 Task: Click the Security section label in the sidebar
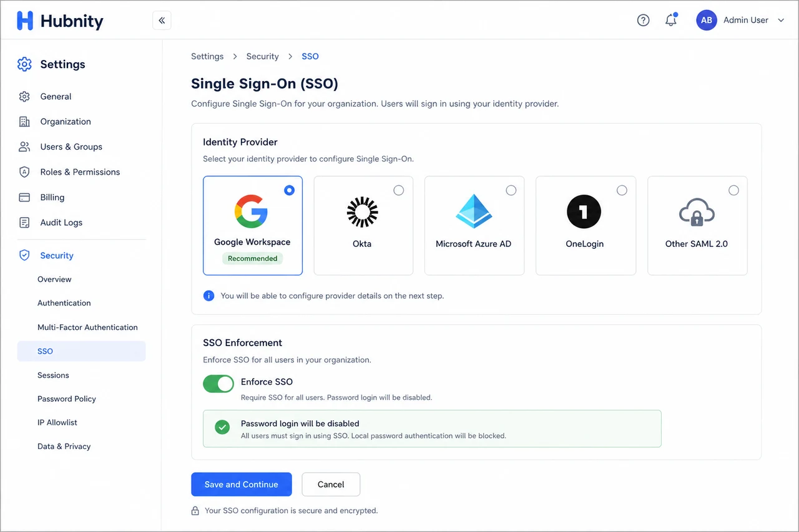pyautogui.click(x=57, y=256)
